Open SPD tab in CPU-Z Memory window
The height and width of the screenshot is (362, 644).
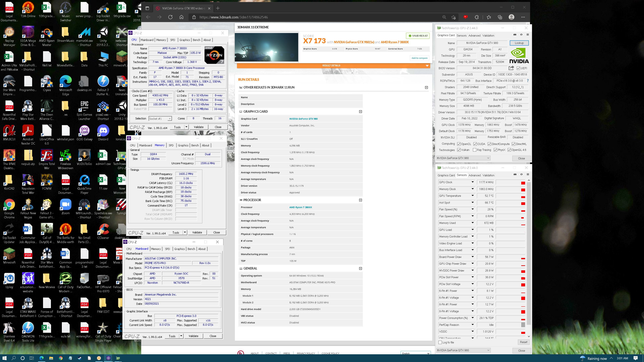[x=171, y=145]
